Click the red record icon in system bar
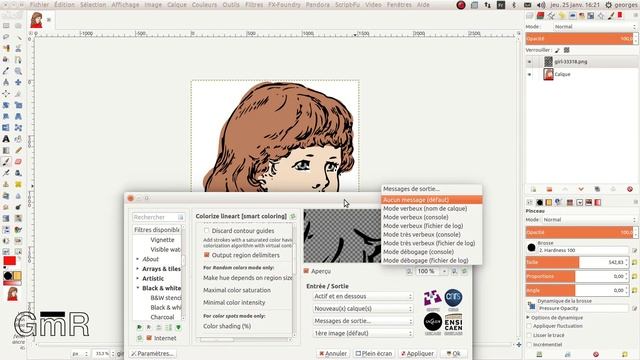 (461, 5)
